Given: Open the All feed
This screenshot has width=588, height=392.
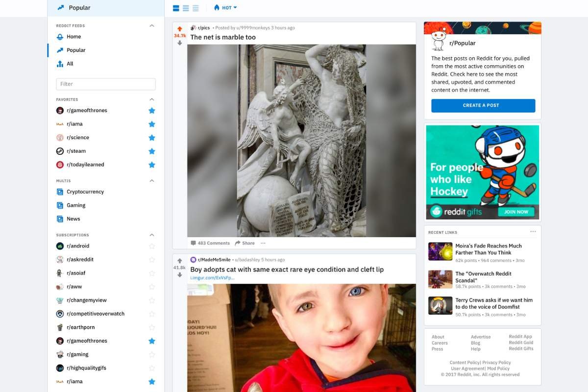Looking at the screenshot, I should tap(70, 64).
